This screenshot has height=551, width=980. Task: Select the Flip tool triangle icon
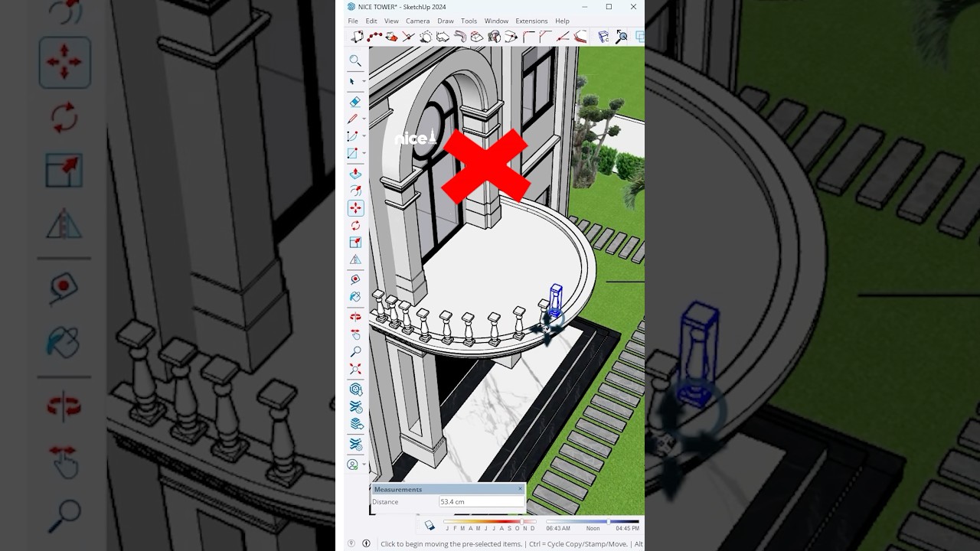point(355,260)
